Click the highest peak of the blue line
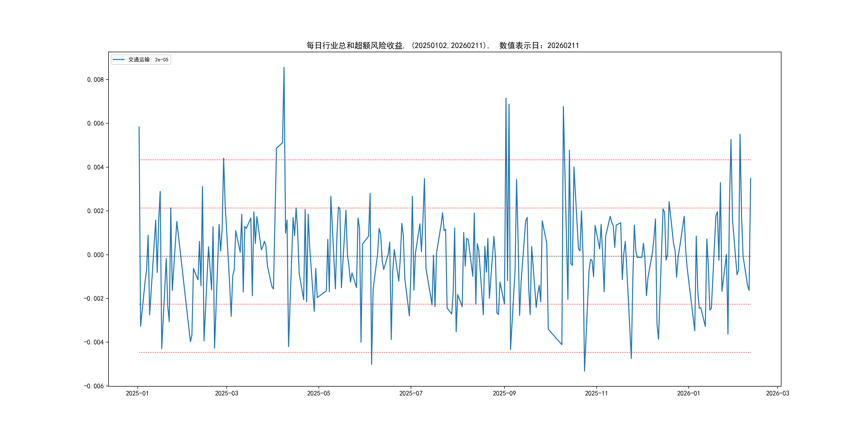Image resolution: width=868 pixels, height=434 pixels. pyautogui.click(x=284, y=68)
